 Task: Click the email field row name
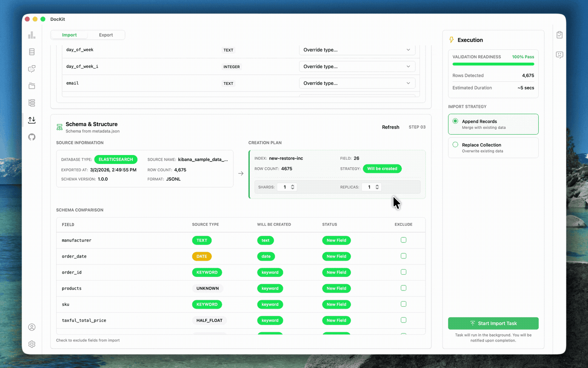point(72,83)
